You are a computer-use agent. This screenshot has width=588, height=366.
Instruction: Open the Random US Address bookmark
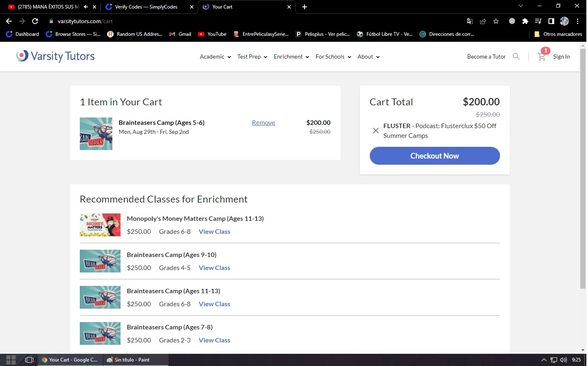[x=135, y=34]
